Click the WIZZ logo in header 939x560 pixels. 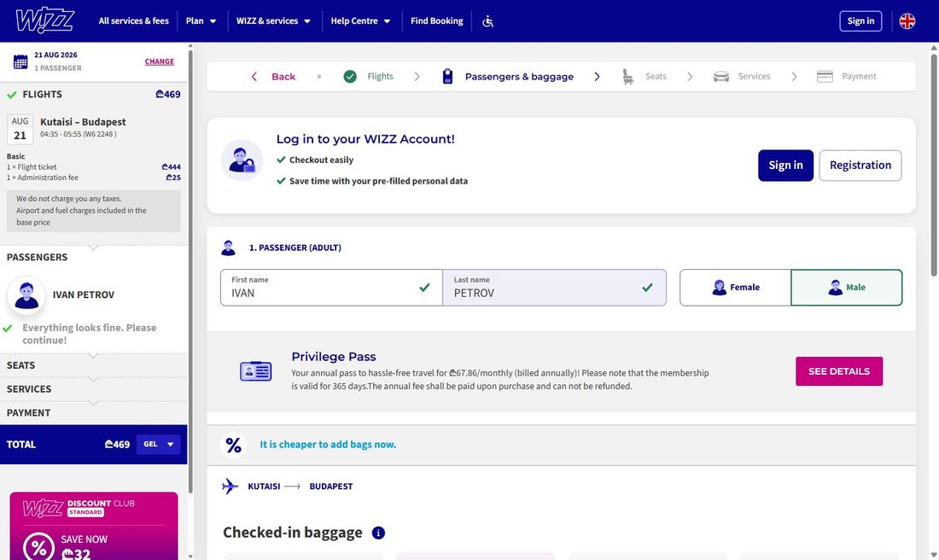[45, 21]
